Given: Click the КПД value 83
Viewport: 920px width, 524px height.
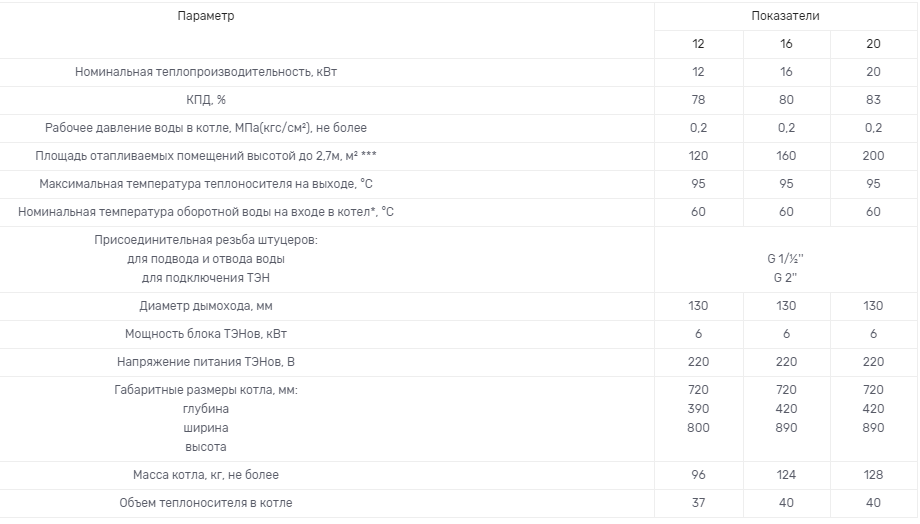Looking at the screenshot, I should (x=873, y=100).
